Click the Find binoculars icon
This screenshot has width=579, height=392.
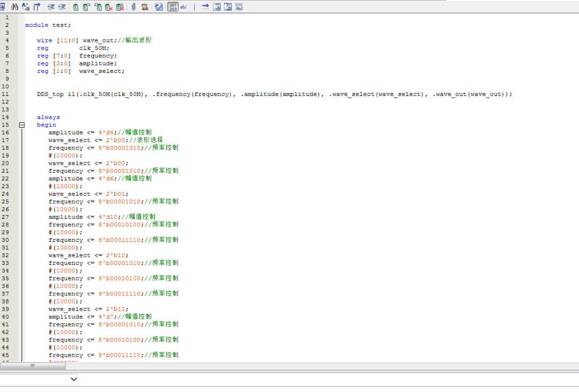click(x=14, y=7)
